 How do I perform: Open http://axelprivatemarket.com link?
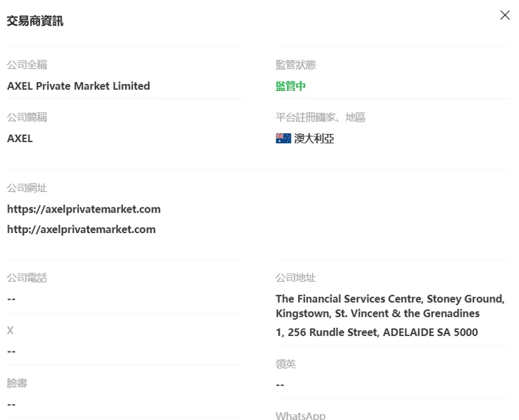click(82, 229)
